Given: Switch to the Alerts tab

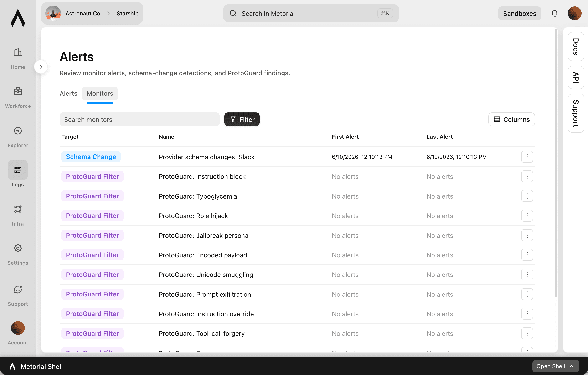Looking at the screenshot, I should [x=68, y=94].
